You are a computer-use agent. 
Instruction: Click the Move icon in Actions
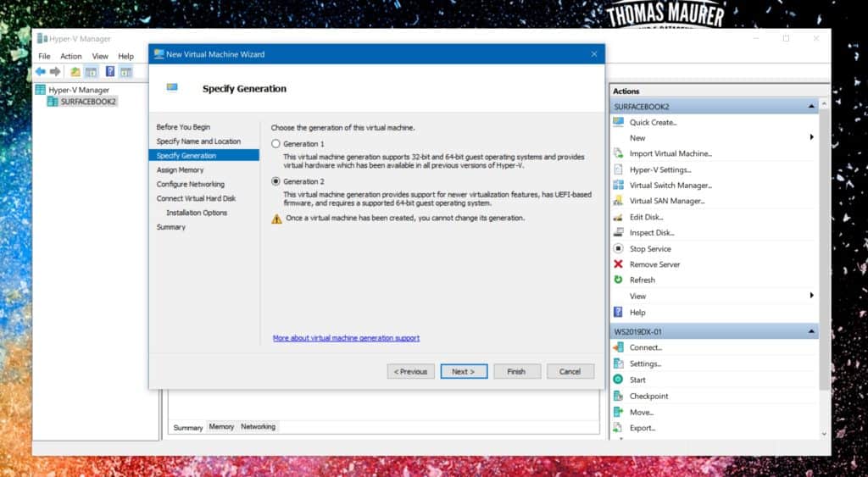click(x=618, y=412)
